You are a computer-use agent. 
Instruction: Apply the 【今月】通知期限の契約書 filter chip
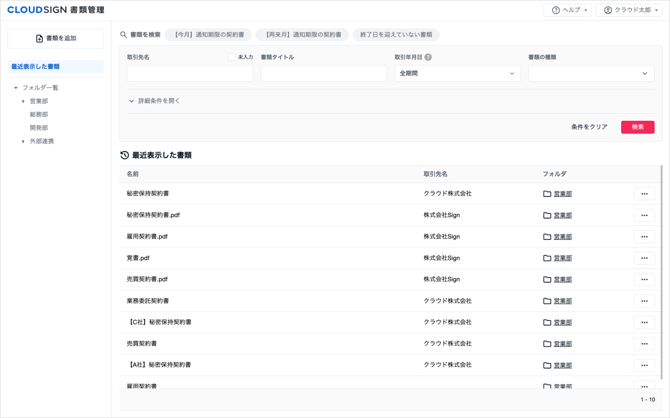coord(209,35)
